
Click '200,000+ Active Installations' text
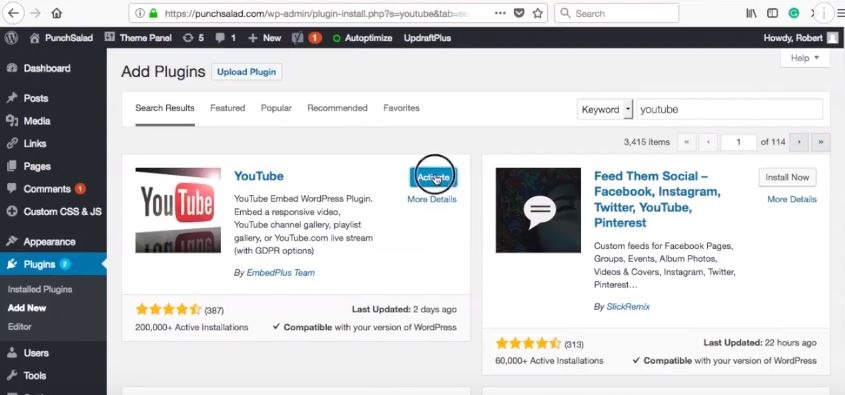pyautogui.click(x=192, y=327)
